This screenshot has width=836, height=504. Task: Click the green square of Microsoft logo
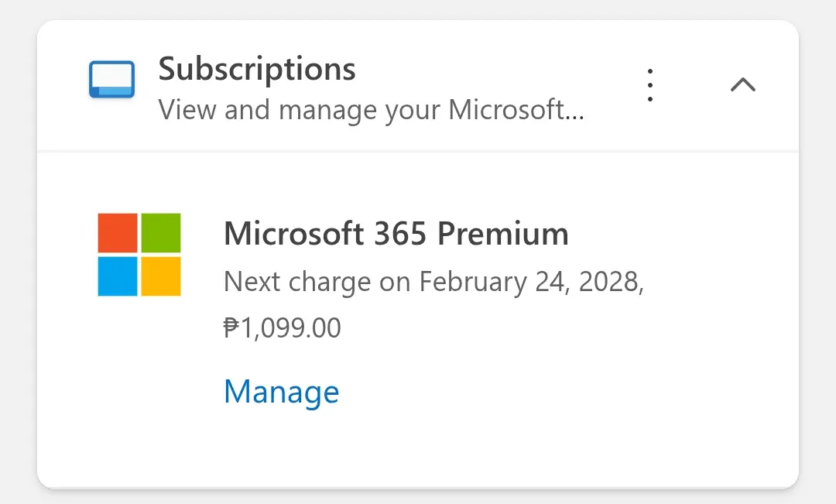click(161, 232)
